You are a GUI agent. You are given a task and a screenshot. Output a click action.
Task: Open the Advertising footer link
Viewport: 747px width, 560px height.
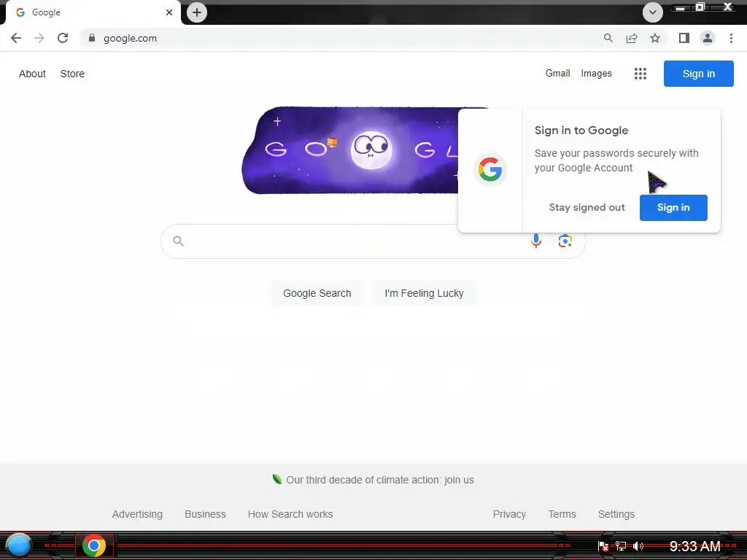tap(137, 514)
